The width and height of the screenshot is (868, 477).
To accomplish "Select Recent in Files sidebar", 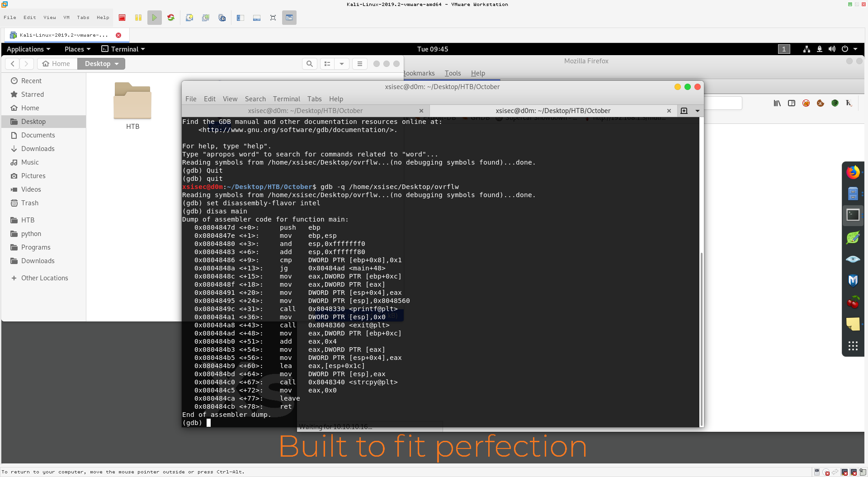I will coord(43,81).
